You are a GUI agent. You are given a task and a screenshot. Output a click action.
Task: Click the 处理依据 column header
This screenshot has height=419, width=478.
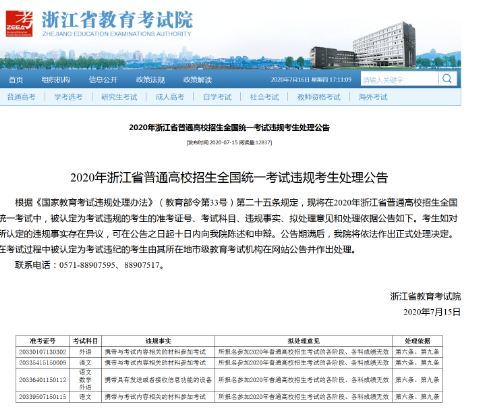(x=417, y=341)
